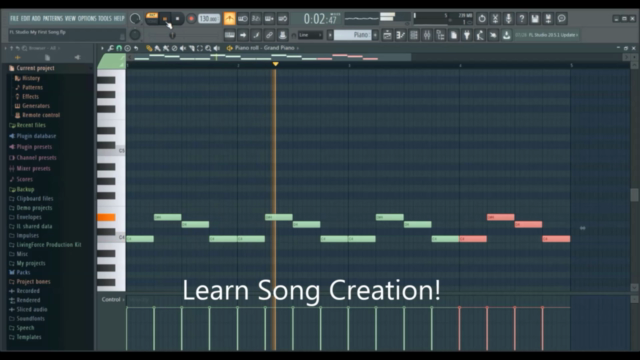Click the 130 tempo display
The height and width of the screenshot is (360, 640).
[209, 19]
